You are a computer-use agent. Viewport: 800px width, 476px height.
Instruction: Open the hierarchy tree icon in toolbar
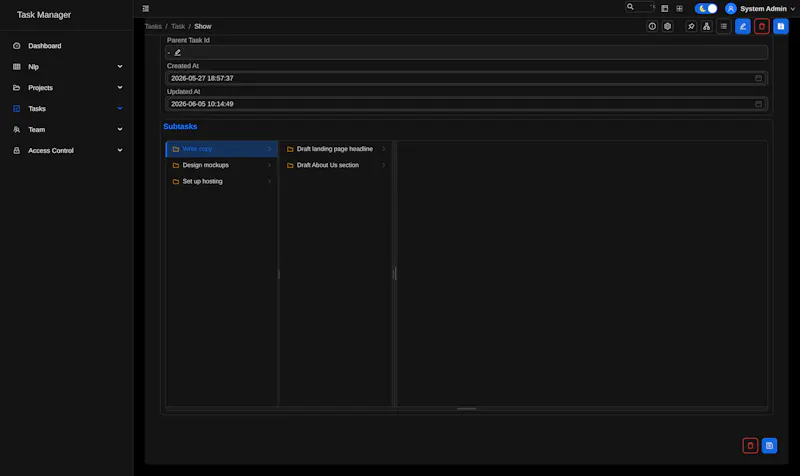coord(706,27)
